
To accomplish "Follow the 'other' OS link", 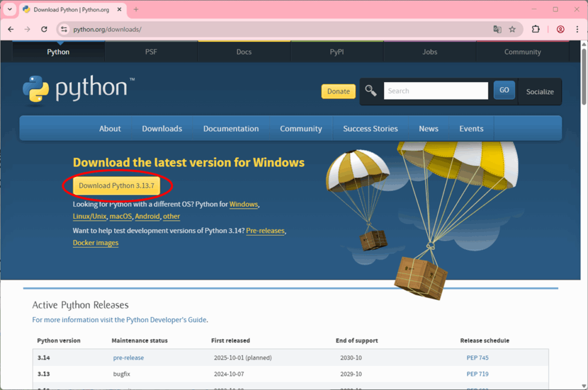I will click(x=171, y=217).
